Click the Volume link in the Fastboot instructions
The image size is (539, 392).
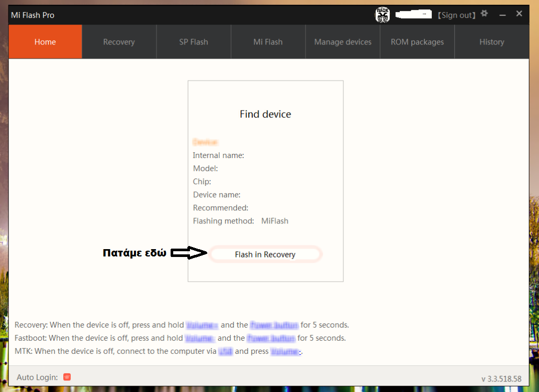(199, 338)
